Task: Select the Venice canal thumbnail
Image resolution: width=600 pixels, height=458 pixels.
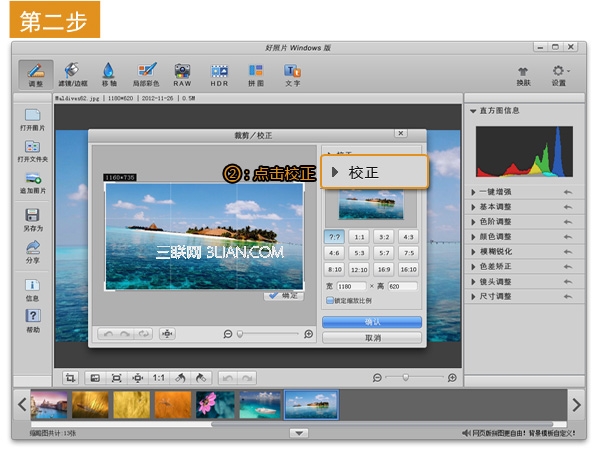Action: tap(49, 405)
